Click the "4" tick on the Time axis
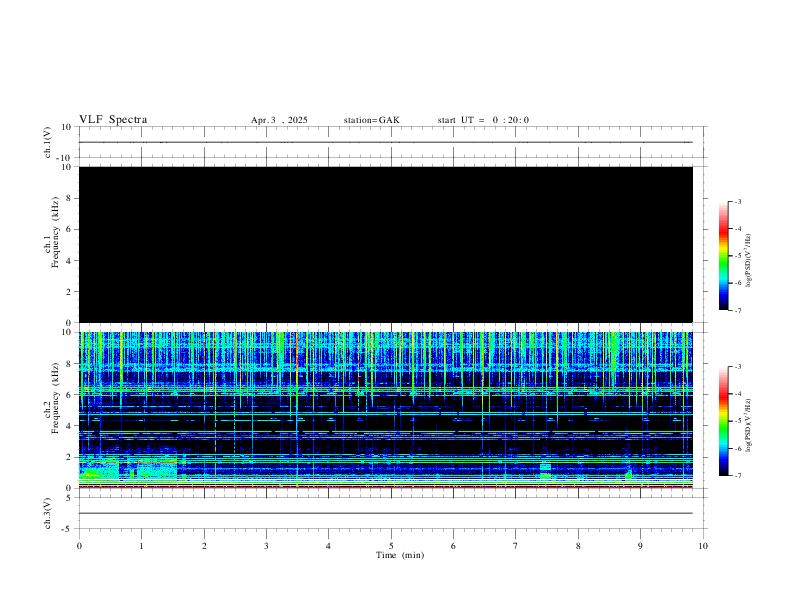The height and width of the screenshot is (612, 792). coord(328,546)
